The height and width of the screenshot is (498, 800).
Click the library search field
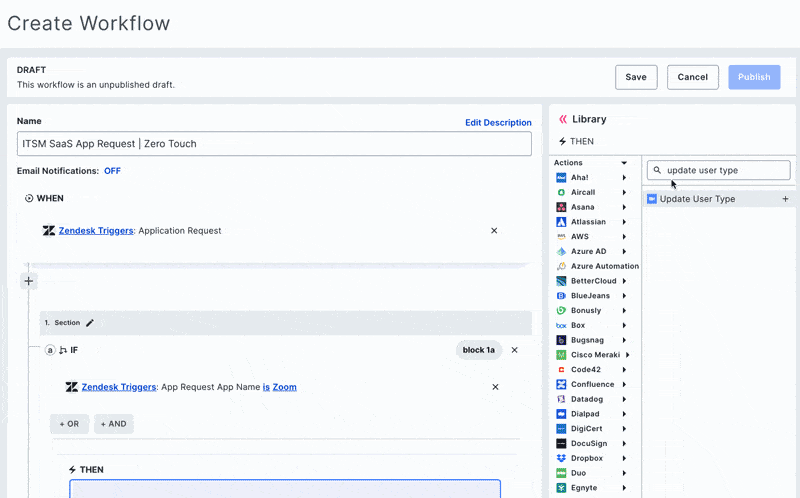[x=719, y=170]
